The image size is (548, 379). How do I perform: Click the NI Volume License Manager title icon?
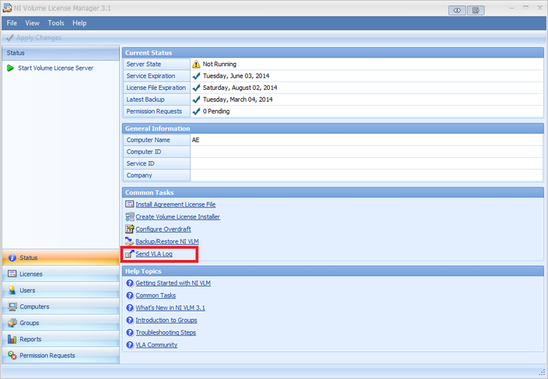click(7, 8)
